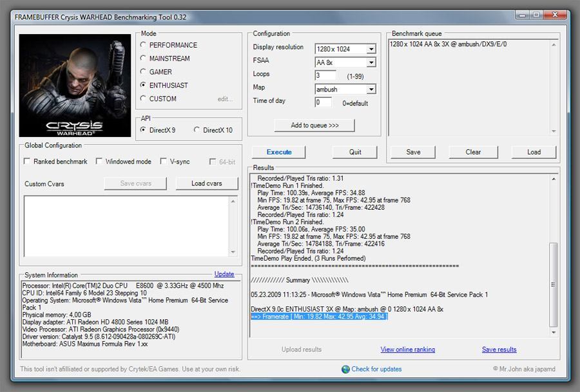Click the Custom Cvars scroll down arrow

coord(233,252)
